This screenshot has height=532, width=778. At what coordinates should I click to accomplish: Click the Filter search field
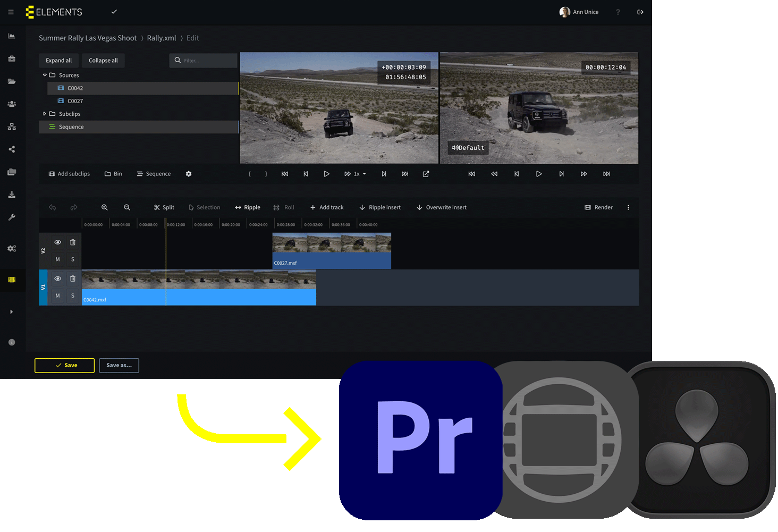pos(207,61)
